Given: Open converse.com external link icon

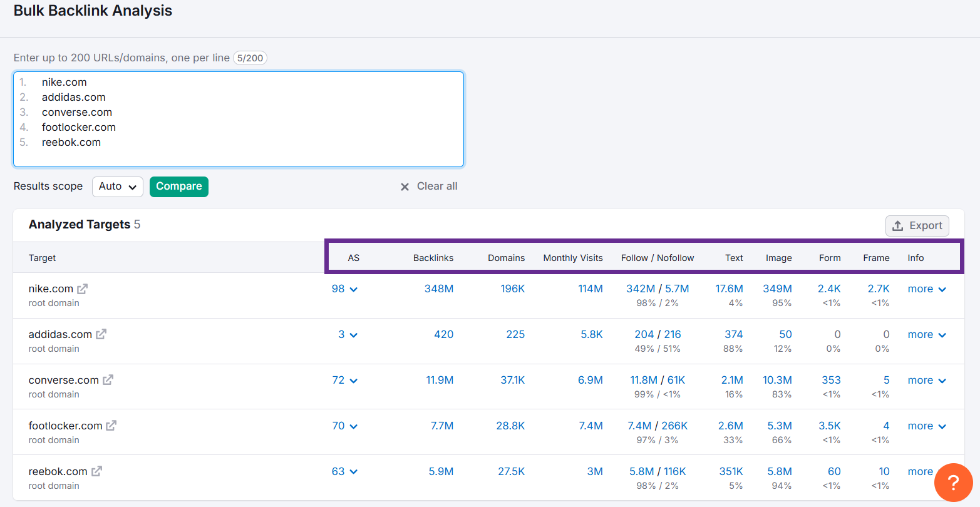Looking at the screenshot, I should tap(108, 380).
